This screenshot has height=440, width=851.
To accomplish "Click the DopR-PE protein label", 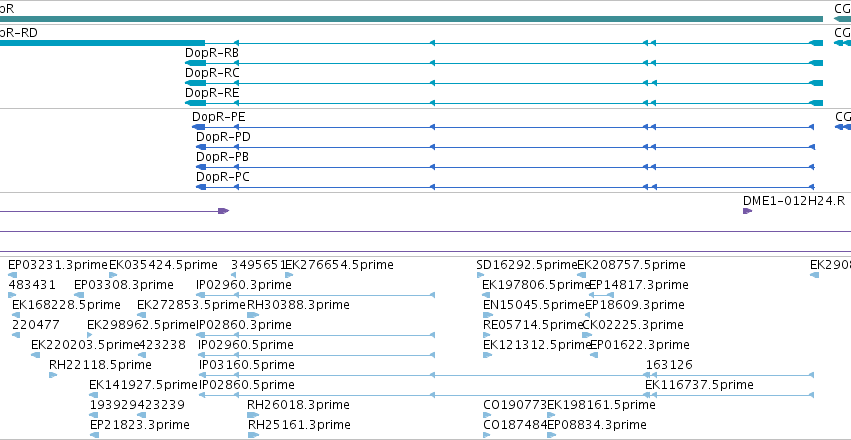I will click(x=218, y=117).
